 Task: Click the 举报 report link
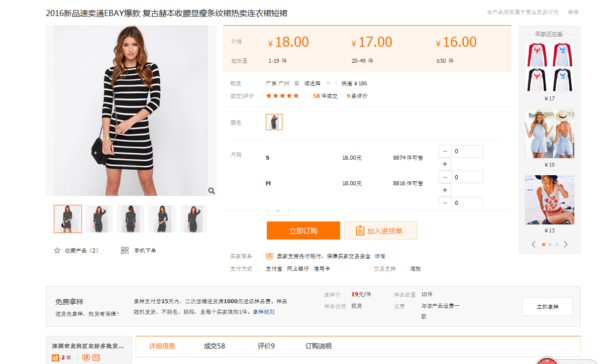pyautogui.click(x=573, y=12)
